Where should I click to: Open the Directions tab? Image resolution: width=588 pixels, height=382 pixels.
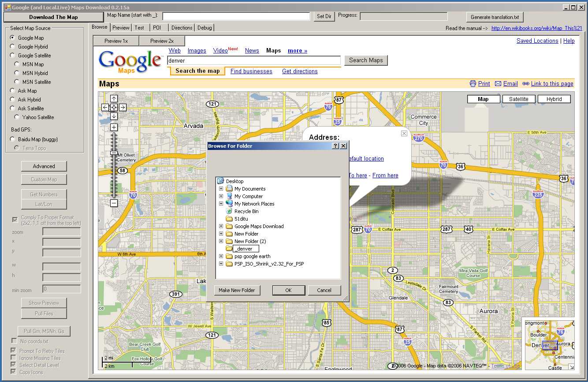tap(182, 28)
